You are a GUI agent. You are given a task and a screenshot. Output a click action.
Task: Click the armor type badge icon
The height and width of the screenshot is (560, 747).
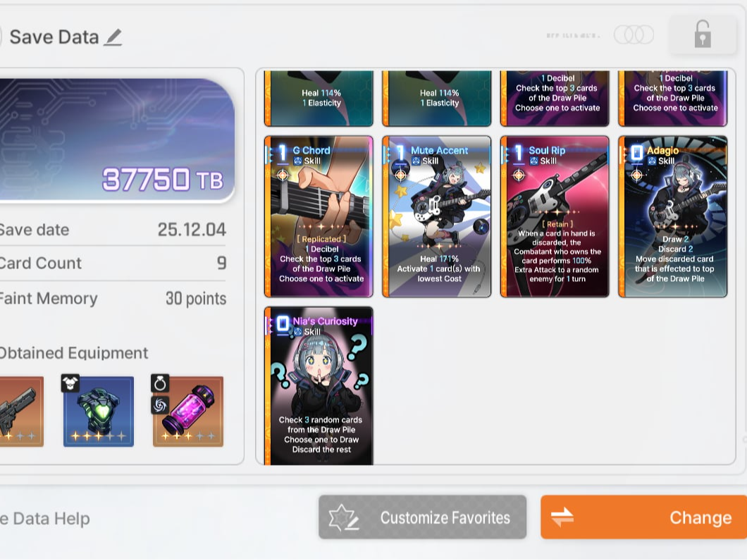click(70, 383)
